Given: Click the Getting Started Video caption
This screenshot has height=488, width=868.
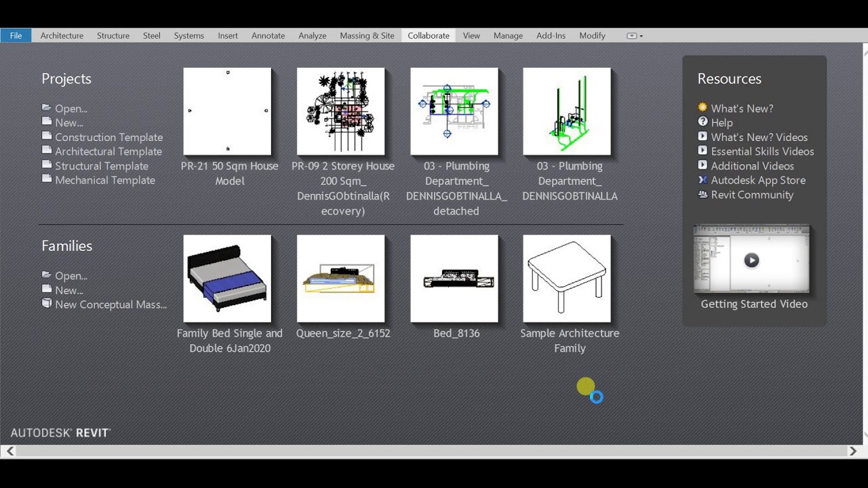Looking at the screenshot, I should pyautogui.click(x=754, y=304).
